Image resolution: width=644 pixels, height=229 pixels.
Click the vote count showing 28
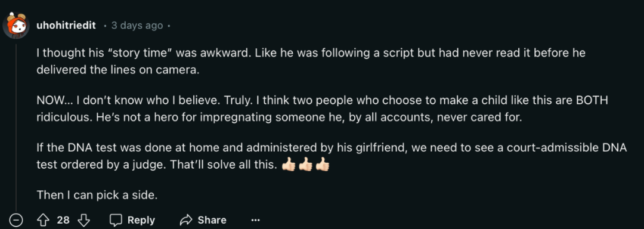tap(63, 220)
